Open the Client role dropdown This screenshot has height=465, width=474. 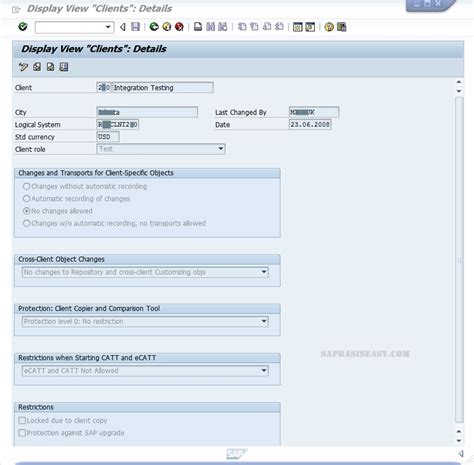tap(221, 149)
